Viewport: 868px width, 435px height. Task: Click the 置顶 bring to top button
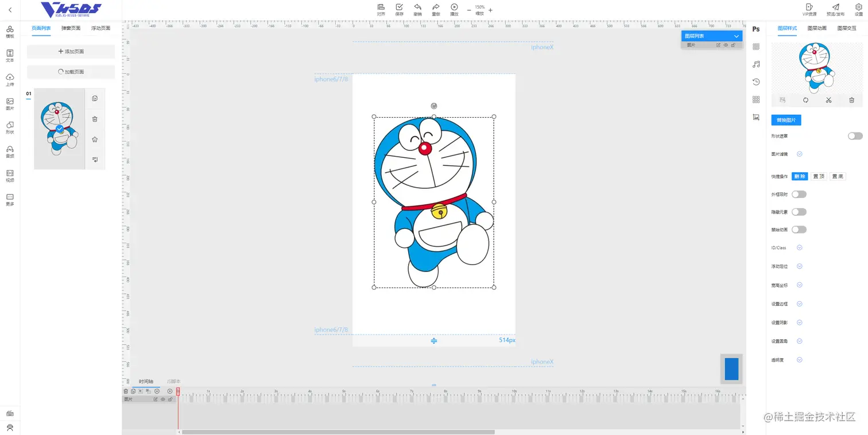(x=819, y=176)
